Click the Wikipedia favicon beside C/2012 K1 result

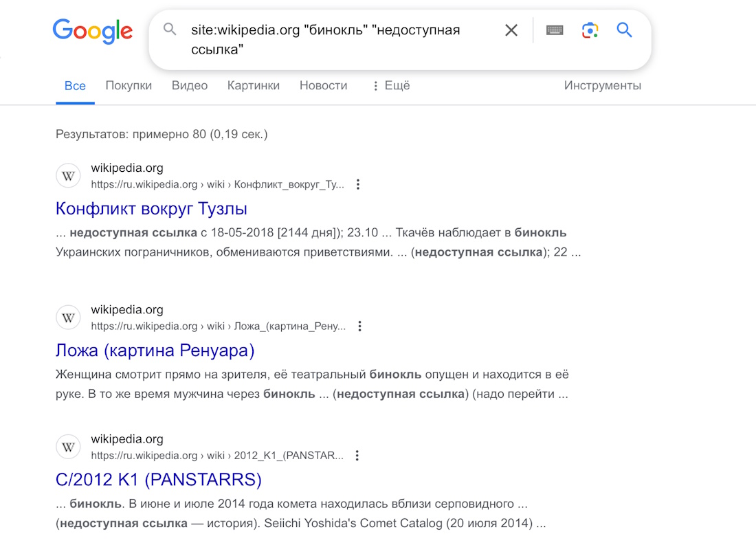click(x=68, y=446)
